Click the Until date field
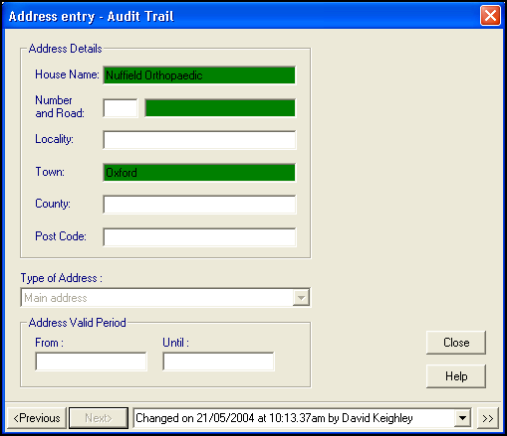The image size is (507, 436). tap(218, 361)
